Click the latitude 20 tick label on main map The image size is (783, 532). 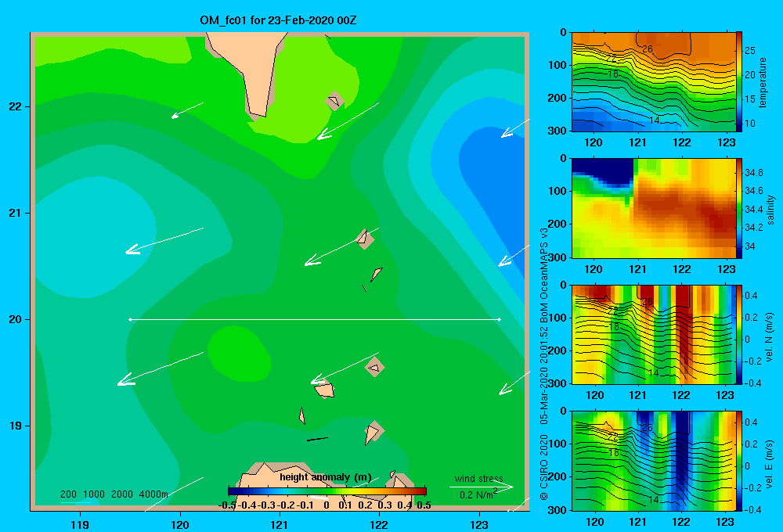[x=16, y=319]
